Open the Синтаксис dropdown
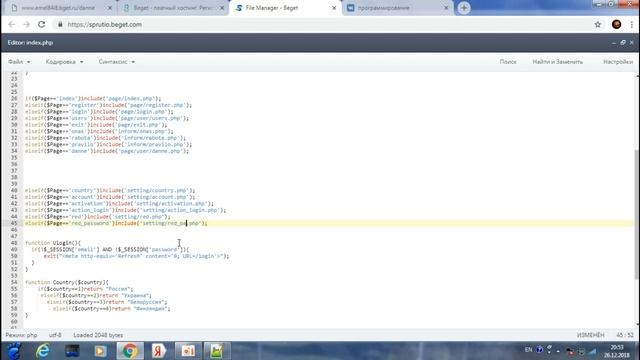This screenshot has width=640, height=360. click(x=116, y=62)
